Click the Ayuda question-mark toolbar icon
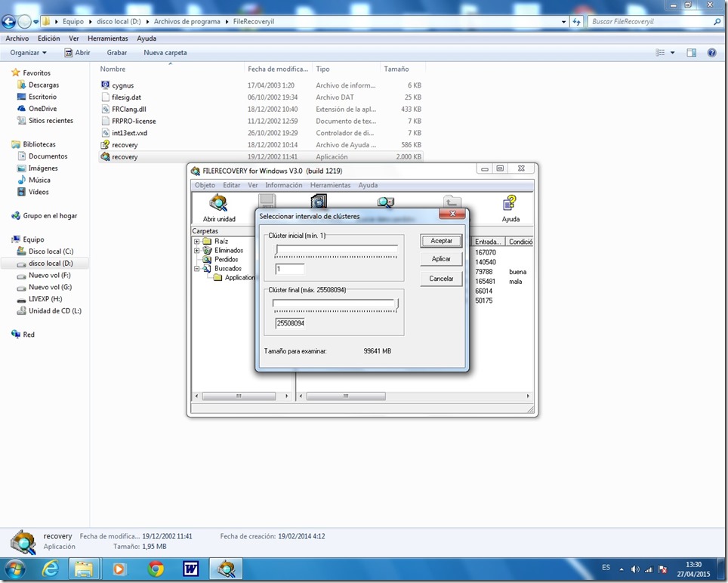The image size is (728, 583). [x=509, y=203]
